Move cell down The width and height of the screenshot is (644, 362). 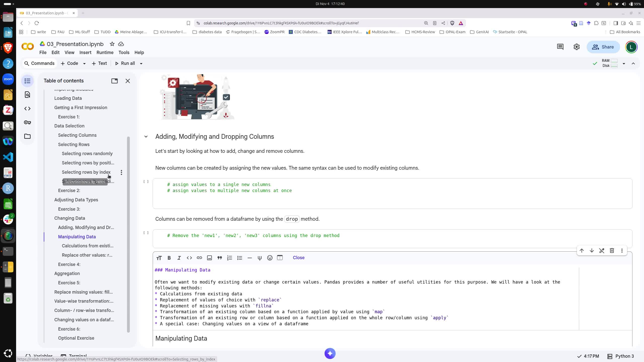(x=592, y=251)
